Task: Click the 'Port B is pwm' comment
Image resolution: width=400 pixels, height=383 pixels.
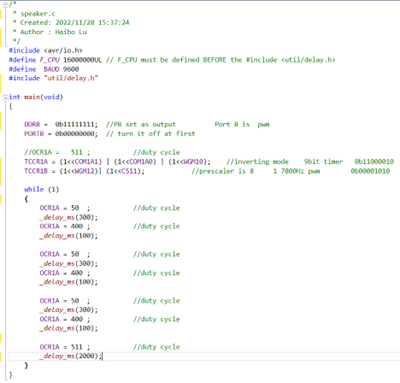Action: [x=242, y=124]
